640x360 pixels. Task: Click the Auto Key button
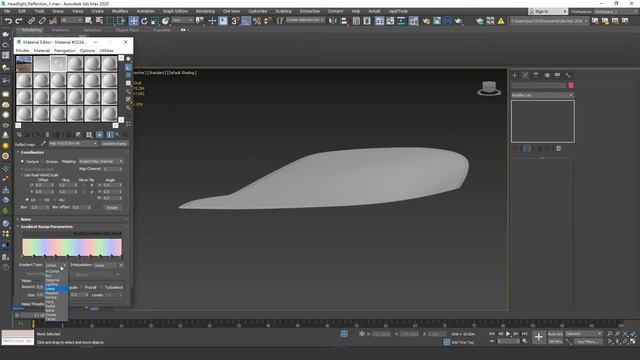(555, 334)
